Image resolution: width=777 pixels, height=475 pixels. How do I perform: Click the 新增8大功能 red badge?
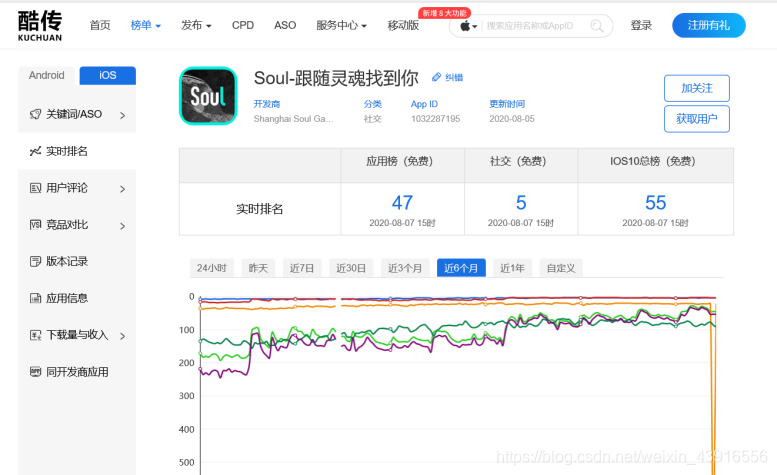tap(444, 13)
